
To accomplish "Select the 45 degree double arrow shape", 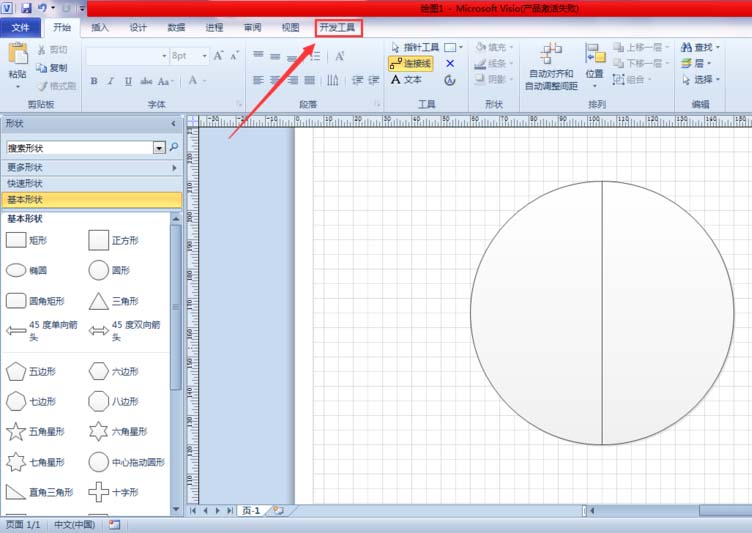I will [125, 331].
